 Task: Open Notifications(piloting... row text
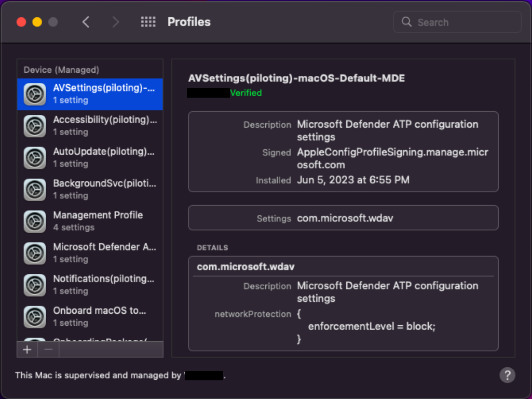104,279
